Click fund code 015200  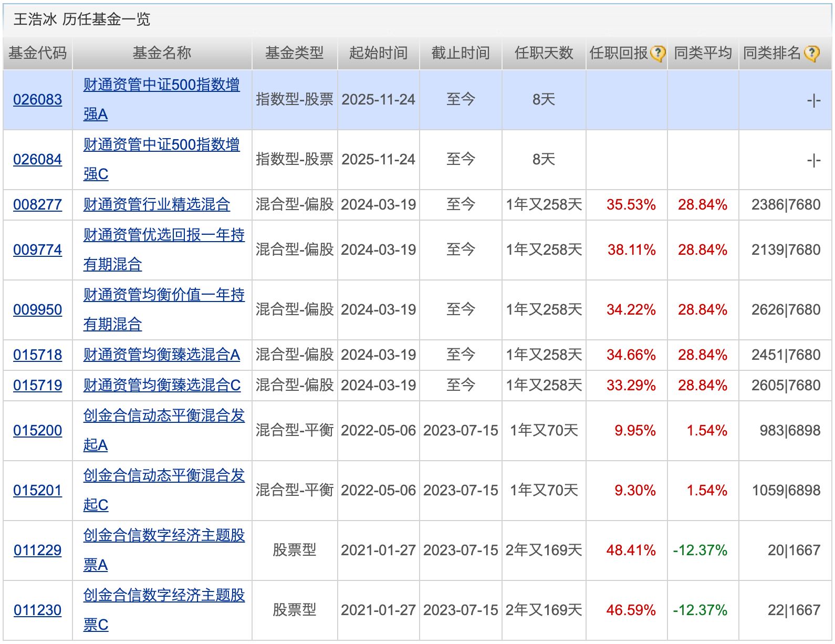coord(37,430)
